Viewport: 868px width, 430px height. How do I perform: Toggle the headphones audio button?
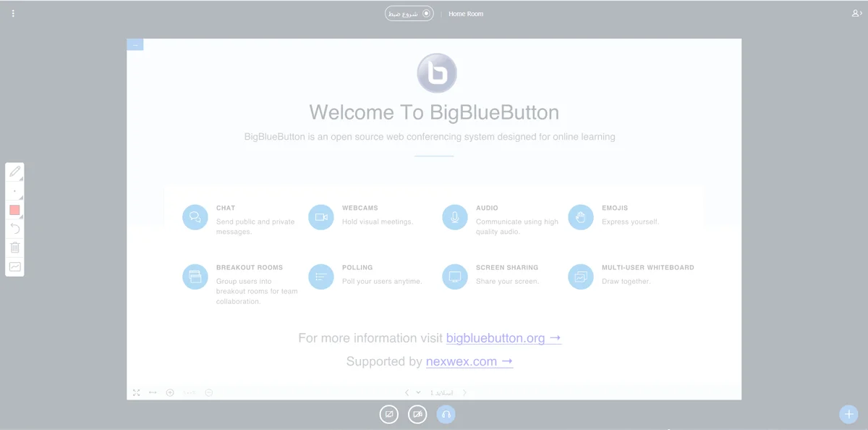pyautogui.click(x=446, y=414)
